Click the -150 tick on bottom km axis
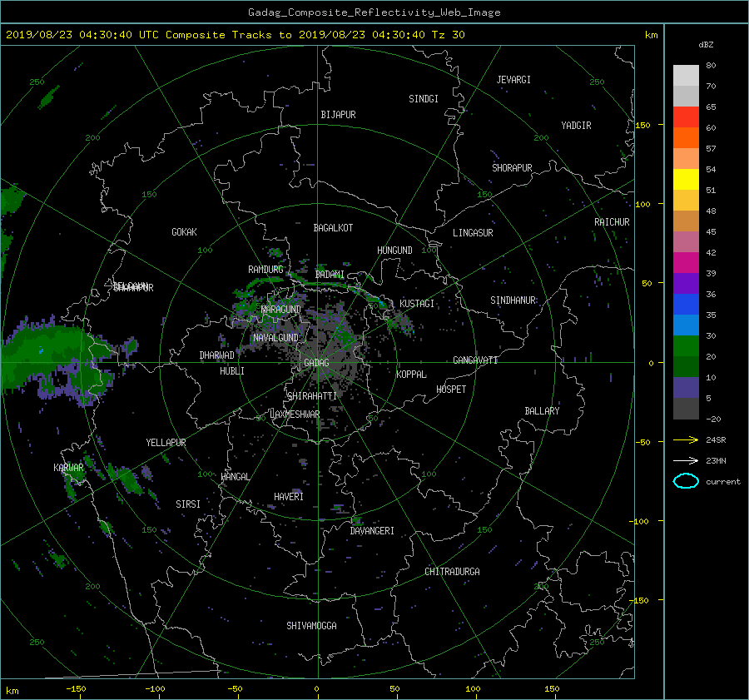Viewport: 749px width, 700px height. 76,689
